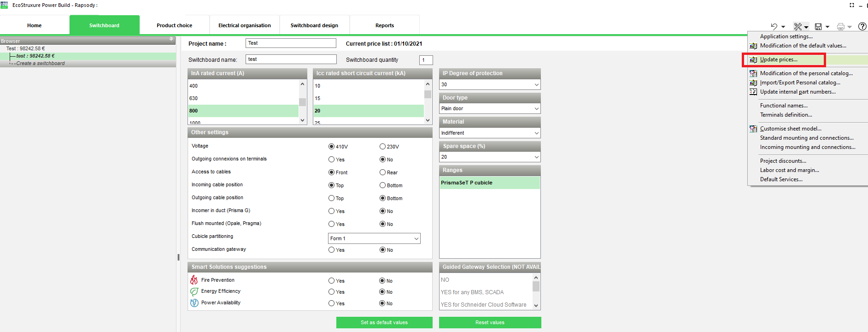Go to the Reports tab
Image resolution: width=868 pixels, height=332 pixels.
click(x=385, y=25)
